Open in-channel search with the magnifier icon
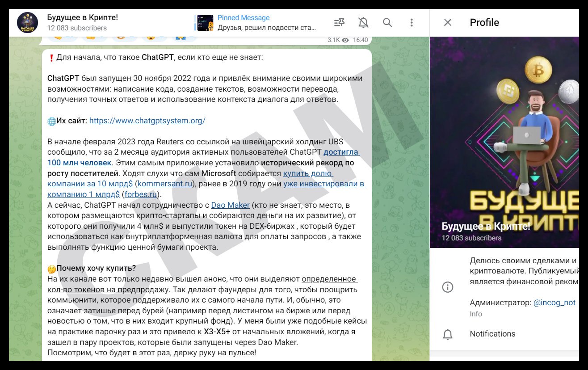 click(x=387, y=22)
